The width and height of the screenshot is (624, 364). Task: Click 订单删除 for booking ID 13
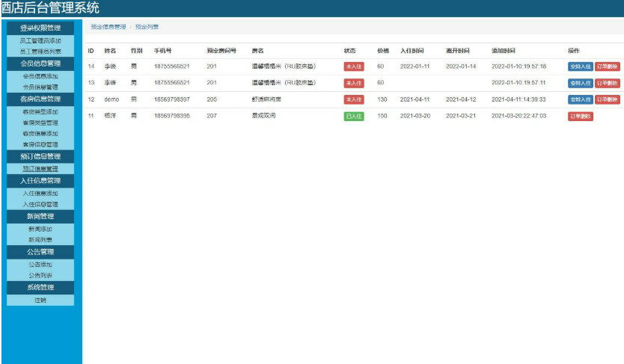click(x=607, y=83)
